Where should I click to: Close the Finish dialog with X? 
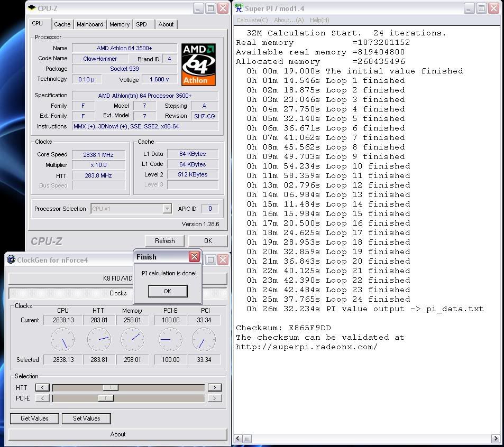[194, 257]
